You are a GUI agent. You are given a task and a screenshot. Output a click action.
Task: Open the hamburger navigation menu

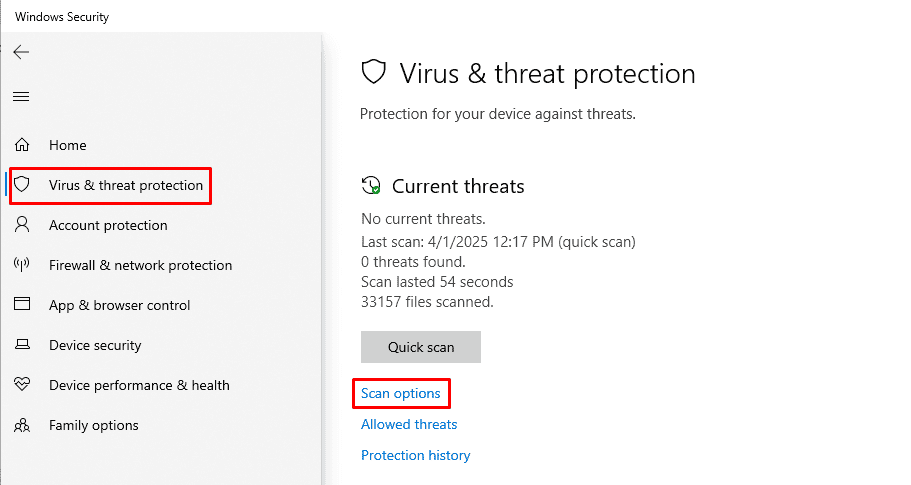click(21, 96)
